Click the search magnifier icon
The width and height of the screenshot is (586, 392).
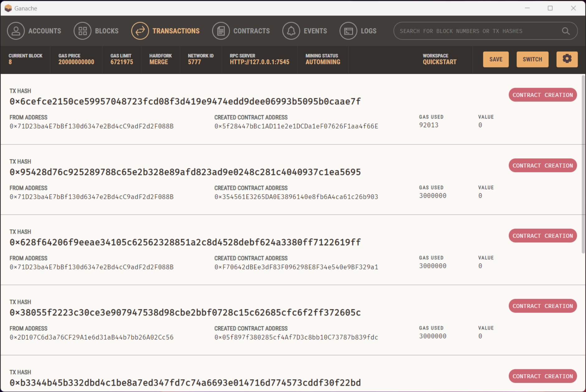(x=566, y=31)
